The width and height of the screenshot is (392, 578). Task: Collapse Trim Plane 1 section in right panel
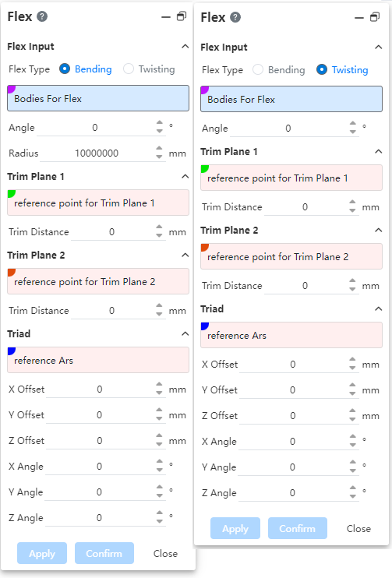tap(378, 151)
